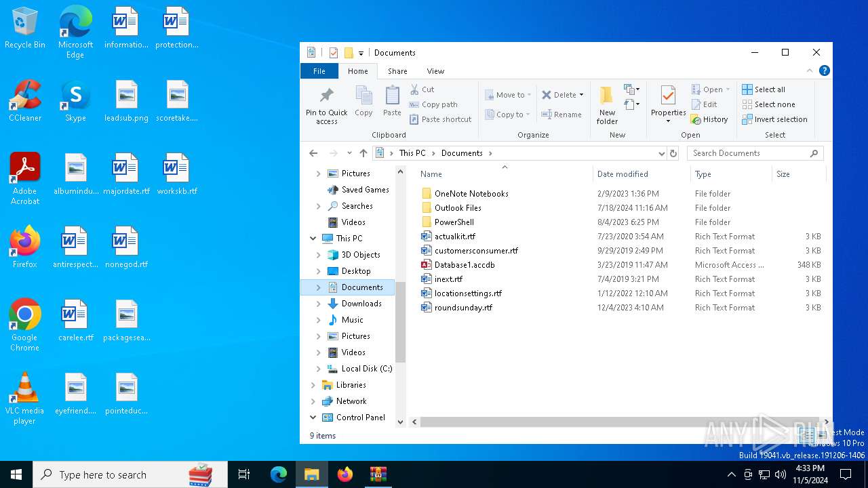Open VLC media player desktop shortcut
The height and width of the screenshot is (488, 868).
point(25,399)
